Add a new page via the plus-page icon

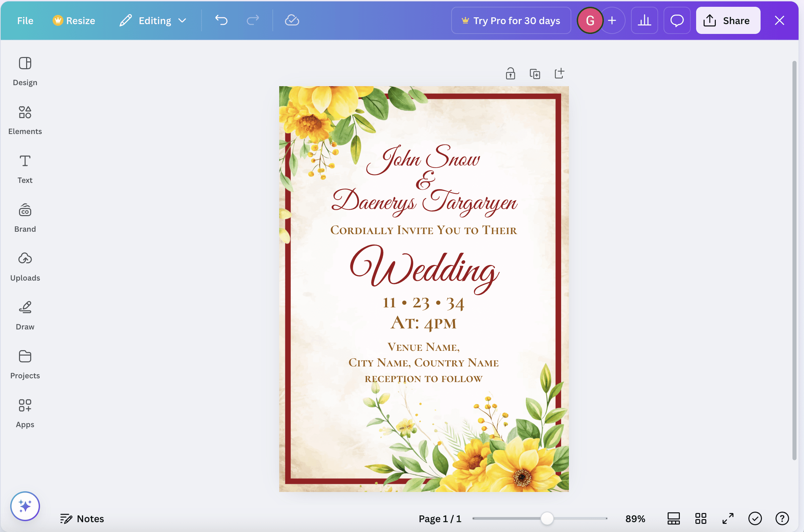coord(559,73)
